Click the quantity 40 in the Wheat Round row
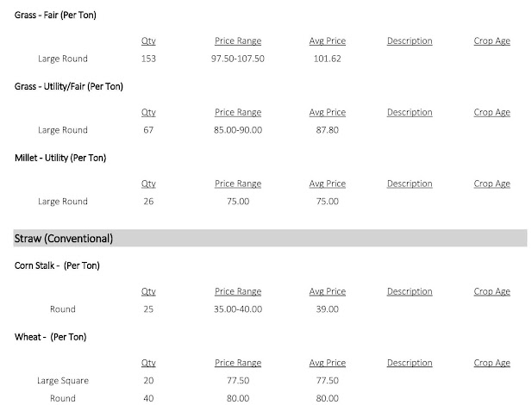 (x=148, y=398)
